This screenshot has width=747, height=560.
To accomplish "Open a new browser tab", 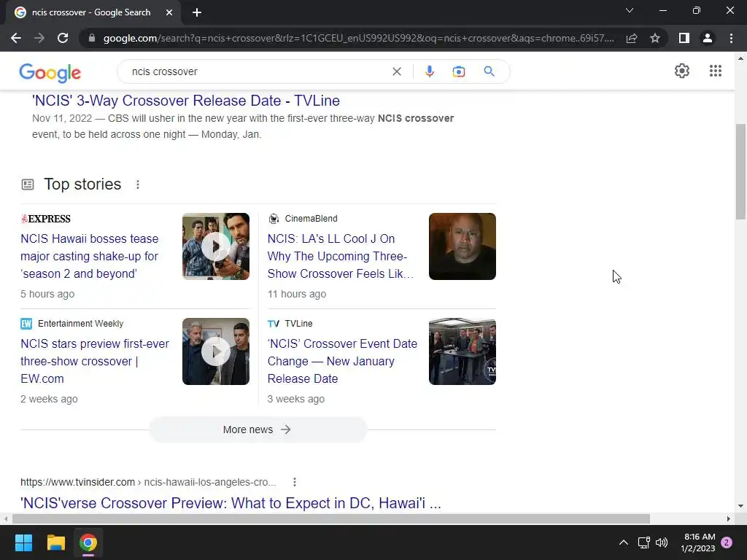I will 197,12.
